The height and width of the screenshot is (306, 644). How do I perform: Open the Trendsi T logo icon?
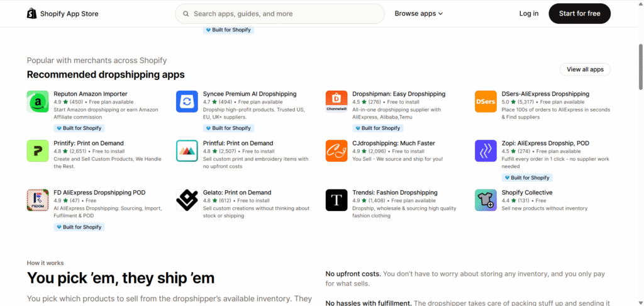(336, 200)
